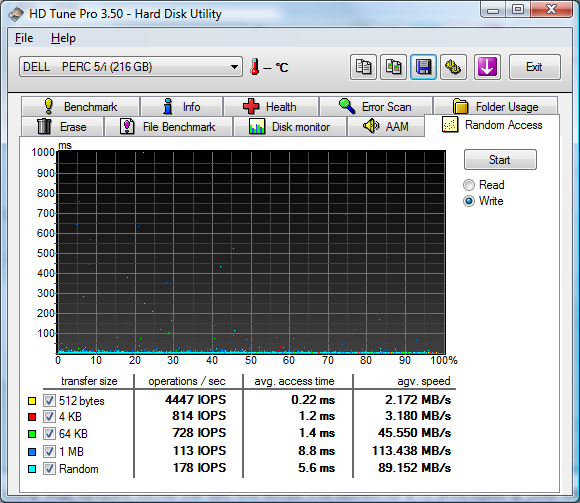The image size is (580, 503).
Task: Click the Exit button
Action: coord(535,67)
